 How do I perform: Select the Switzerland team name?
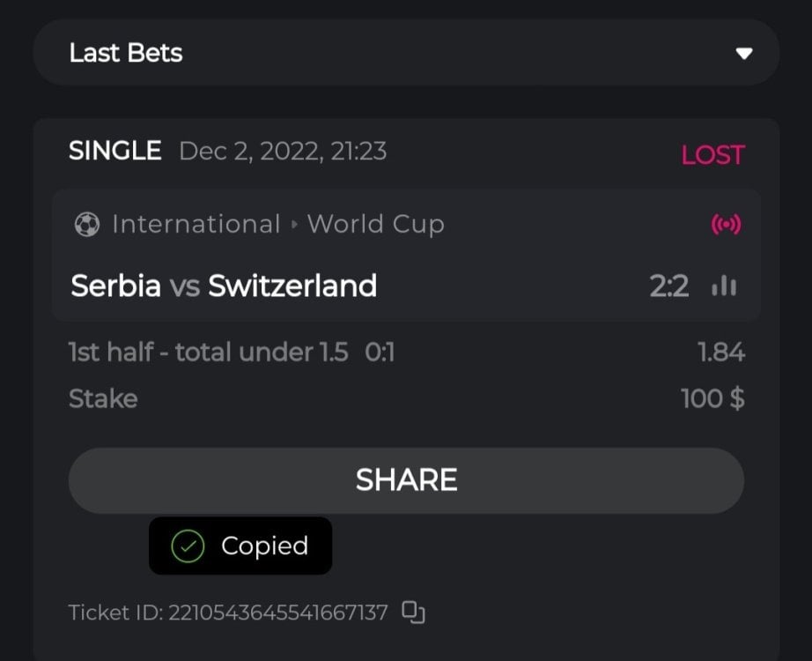(292, 286)
